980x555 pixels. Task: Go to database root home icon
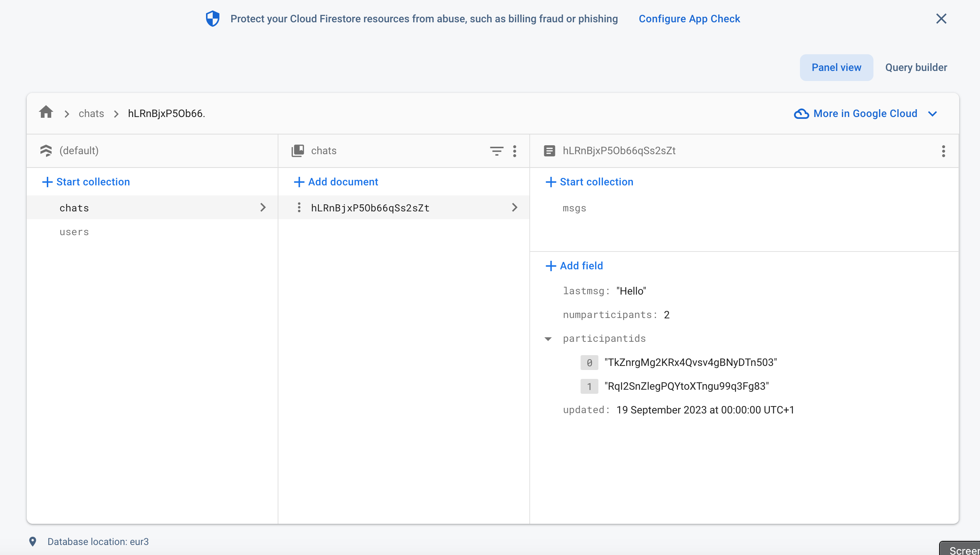(x=46, y=113)
